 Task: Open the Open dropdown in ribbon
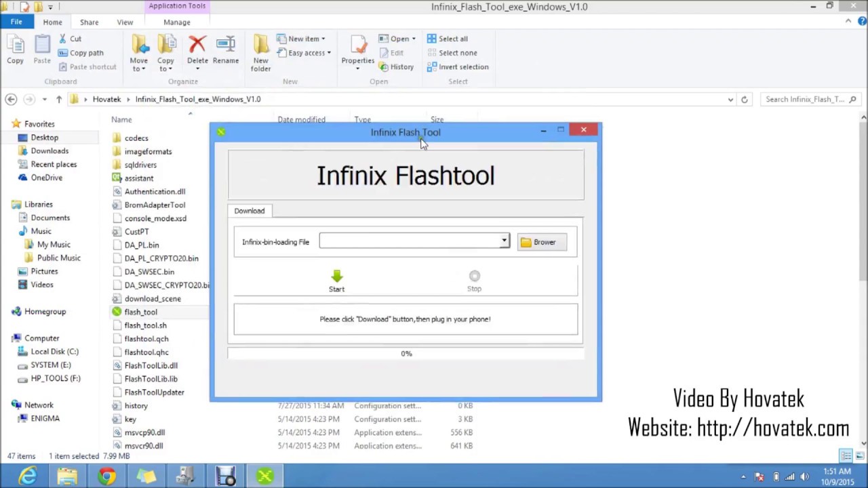click(x=397, y=39)
